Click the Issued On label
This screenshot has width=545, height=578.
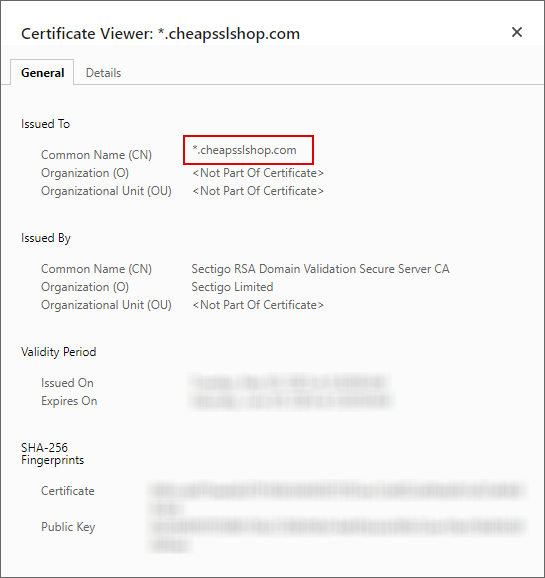point(67,383)
